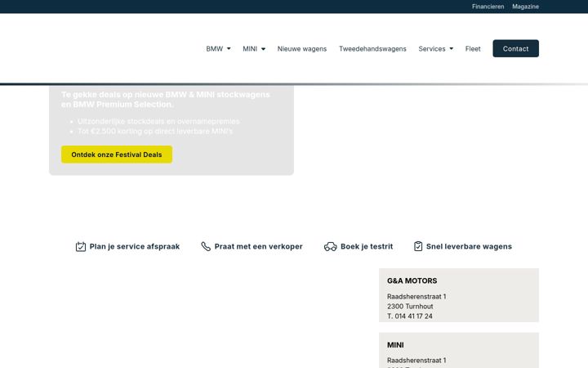588x368 pixels.
Task: Open Boek je testrit link
Action: point(367,246)
